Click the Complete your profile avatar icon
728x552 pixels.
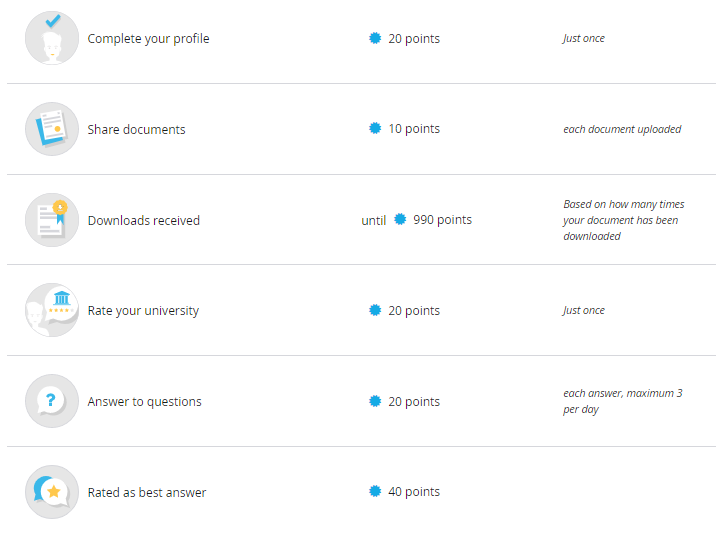52,38
